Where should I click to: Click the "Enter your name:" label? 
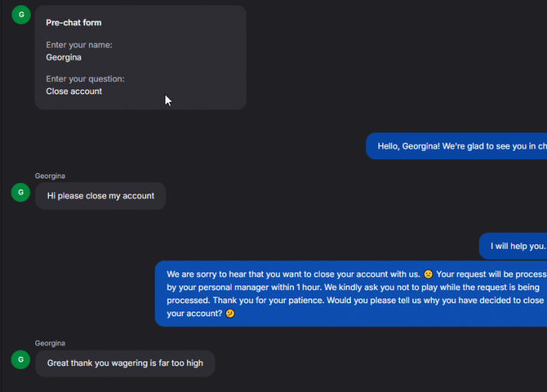point(79,45)
